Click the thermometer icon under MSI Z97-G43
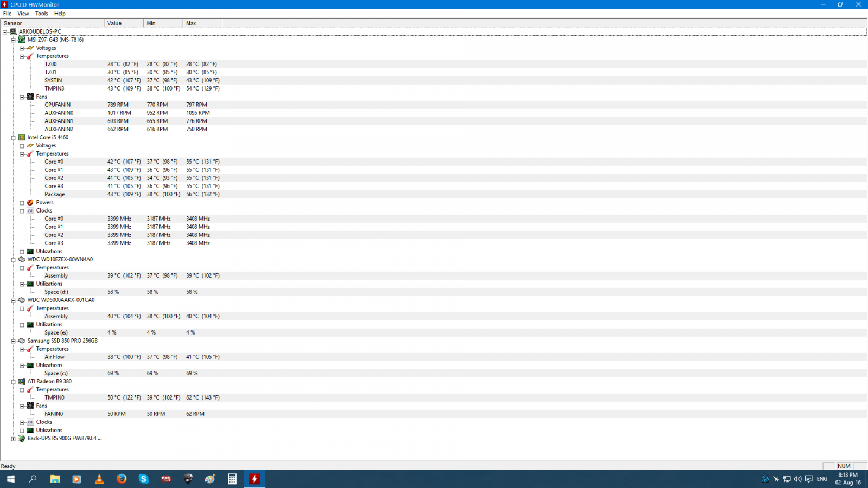Screen dimensions: 868x488 30,56
